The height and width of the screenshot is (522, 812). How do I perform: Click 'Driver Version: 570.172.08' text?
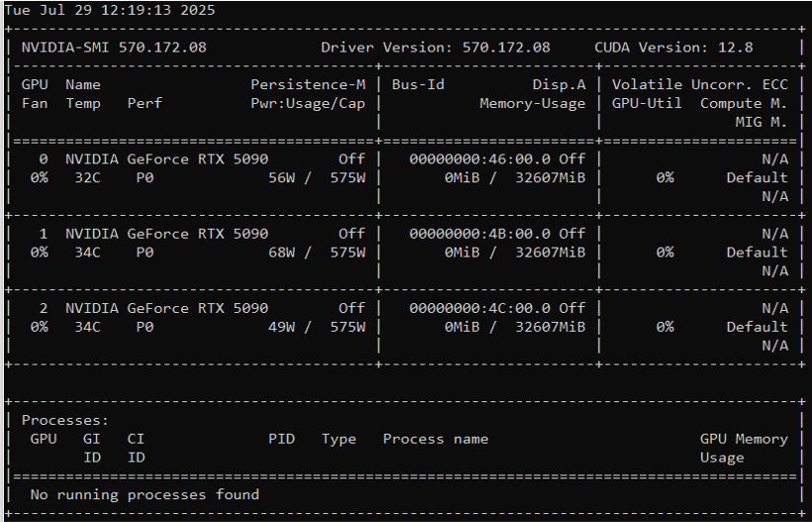click(436, 48)
